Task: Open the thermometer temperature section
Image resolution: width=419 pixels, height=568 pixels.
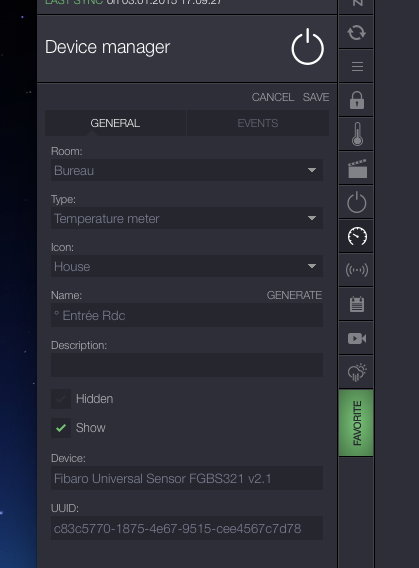Action: click(356, 134)
